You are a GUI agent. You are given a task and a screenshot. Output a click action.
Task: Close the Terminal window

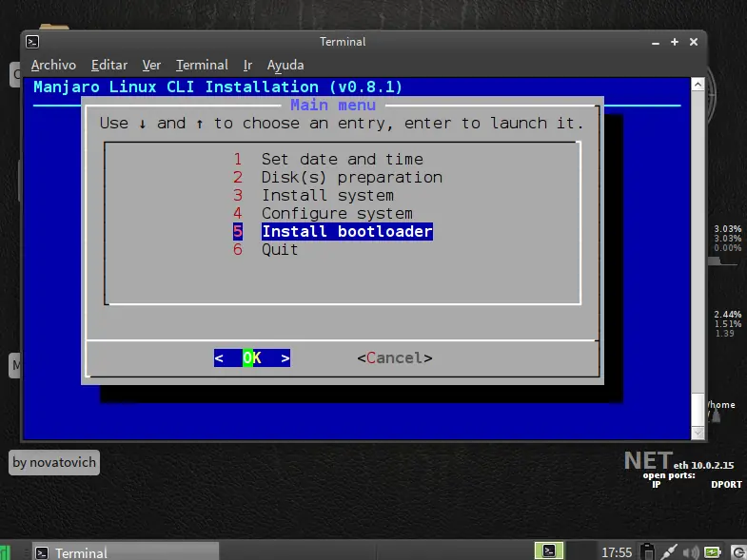(694, 42)
